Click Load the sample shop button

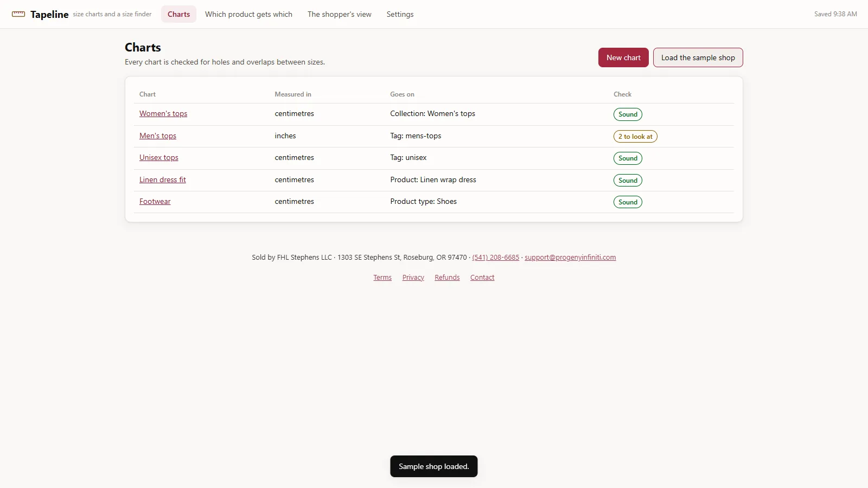click(x=698, y=57)
